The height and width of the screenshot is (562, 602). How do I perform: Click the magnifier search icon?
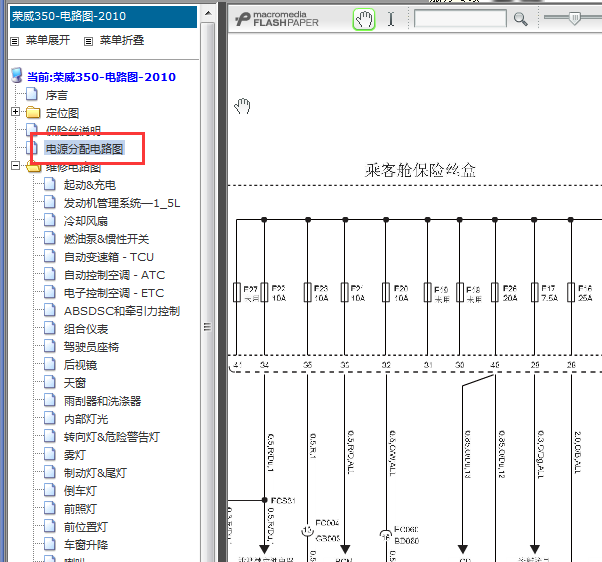(x=520, y=19)
